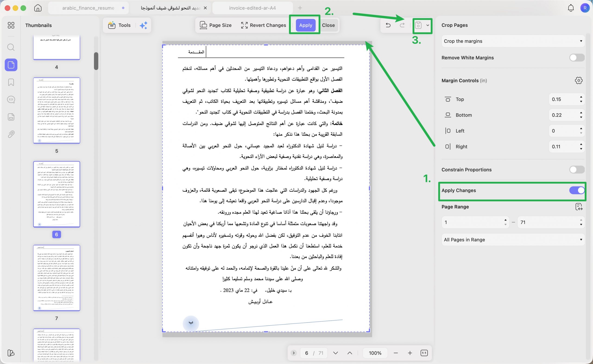Click the Apply button
This screenshot has width=593, height=364.
[x=305, y=25]
